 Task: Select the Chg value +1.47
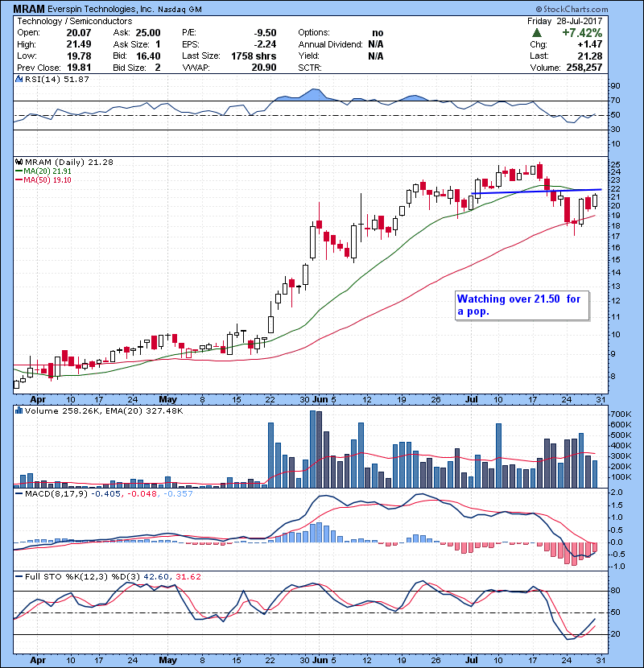pos(590,44)
